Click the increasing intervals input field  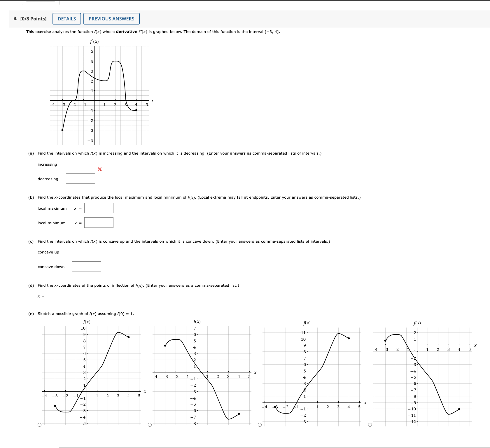[80, 164]
